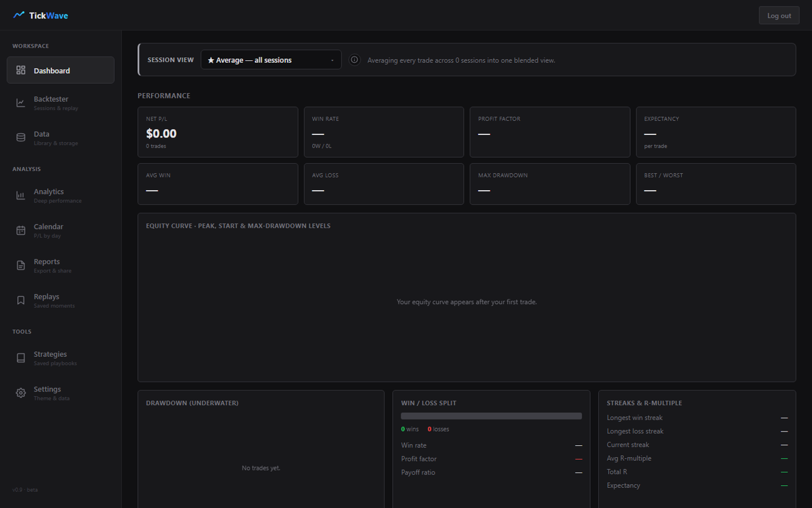Click the Analytics bar chart icon
Viewport: 812px width, 508px height.
tap(21, 195)
